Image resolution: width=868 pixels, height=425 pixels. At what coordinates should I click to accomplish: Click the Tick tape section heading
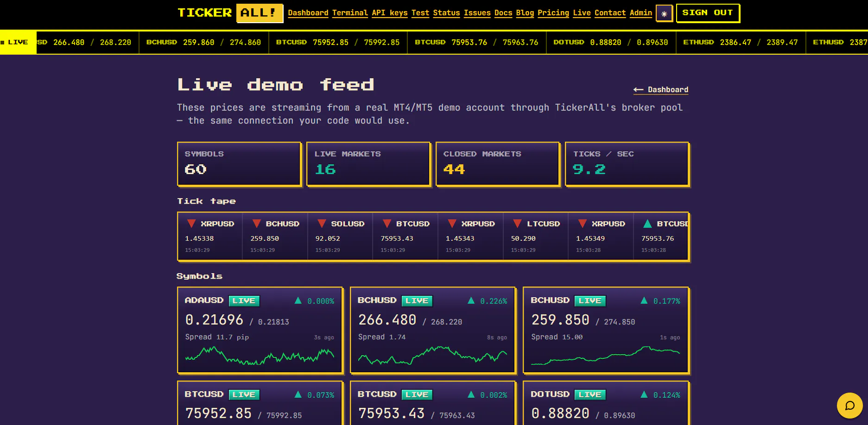[x=207, y=201]
